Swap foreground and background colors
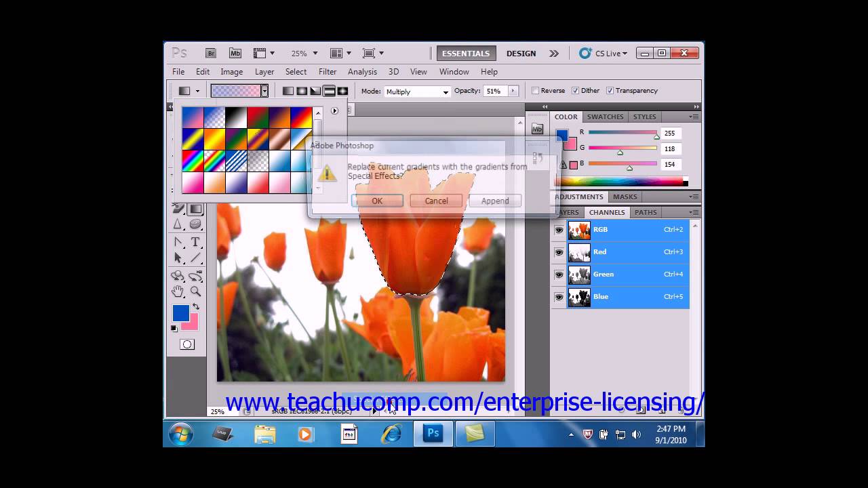Viewport: 868px width, 488px height. pyautogui.click(x=195, y=306)
